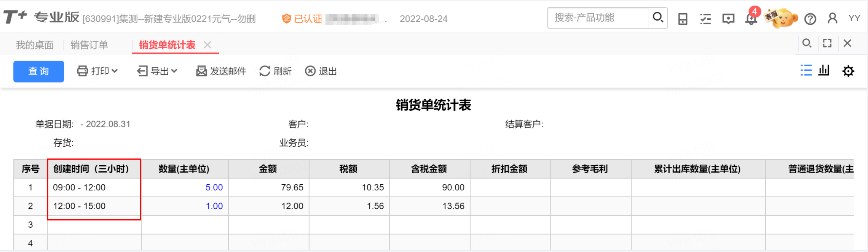Screen dimensions: 868x252
Task: Switch to 销售订单 tab
Action: (89, 45)
